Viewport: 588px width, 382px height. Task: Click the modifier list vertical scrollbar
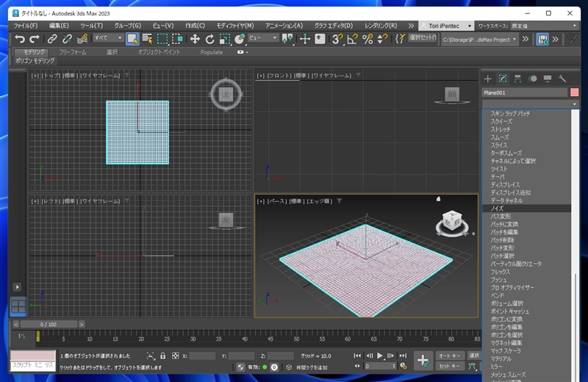click(x=576, y=245)
